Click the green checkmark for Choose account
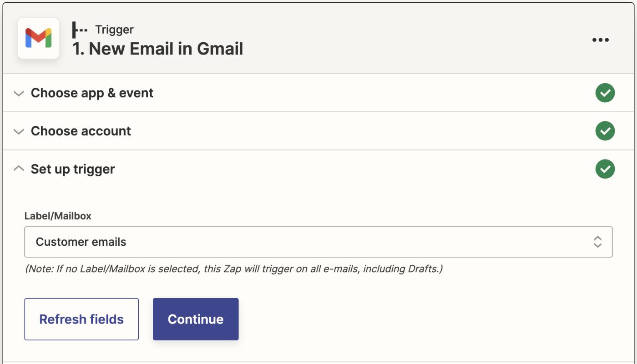The height and width of the screenshot is (364, 637). pyautogui.click(x=605, y=131)
